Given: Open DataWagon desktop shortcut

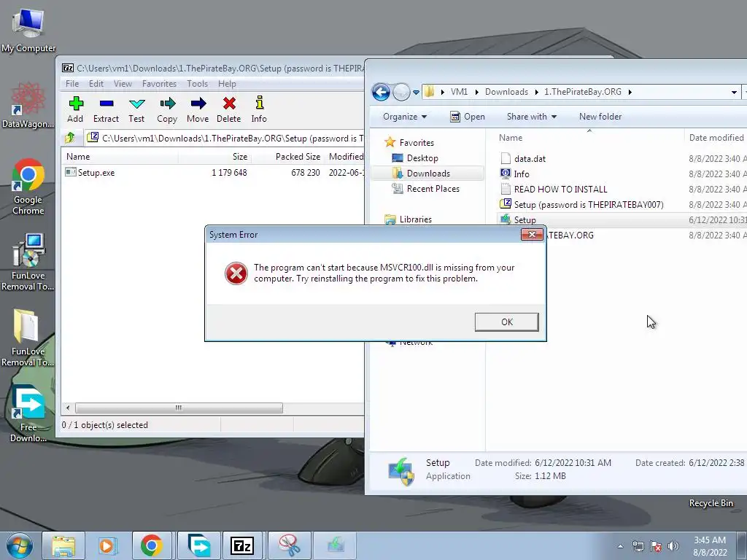Looking at the screenshot, I should (28, 105).
